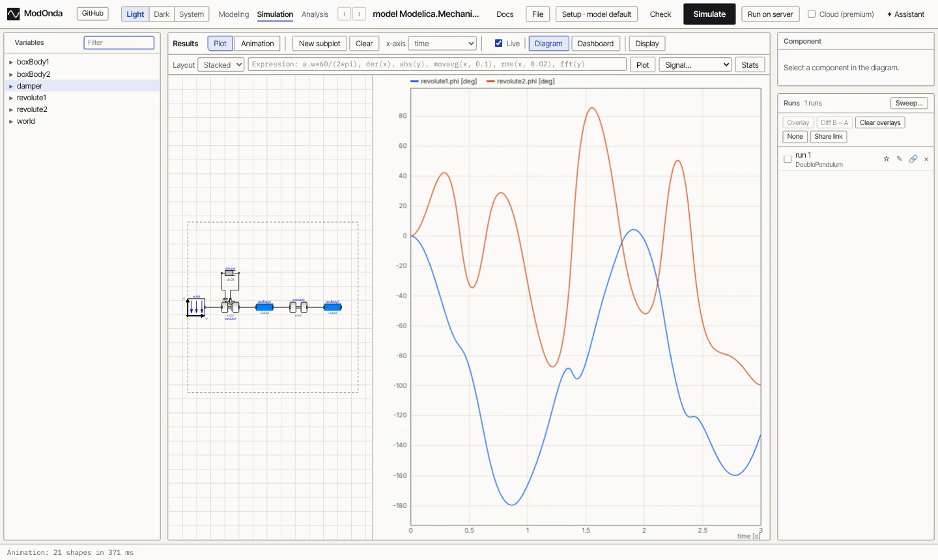Click the orange revolute2.phi legend swatch
The image size is (938, 560).
[x=490, y=81]
